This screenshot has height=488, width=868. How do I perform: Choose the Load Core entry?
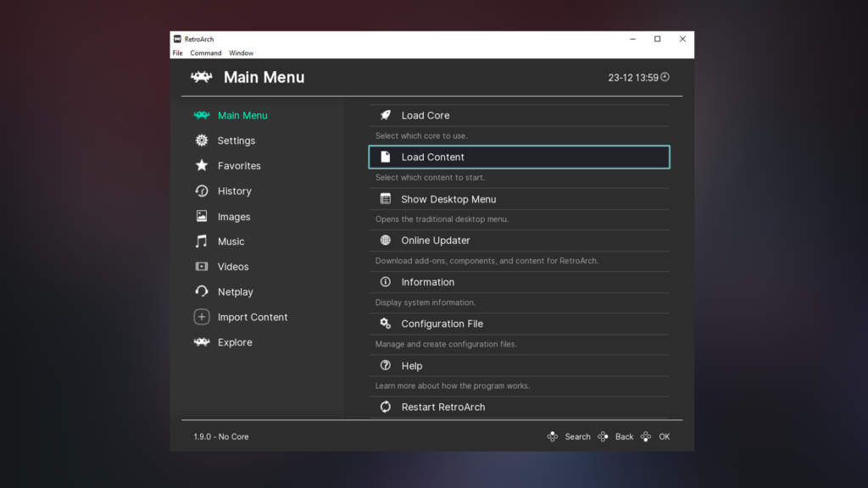click(520, 115)
